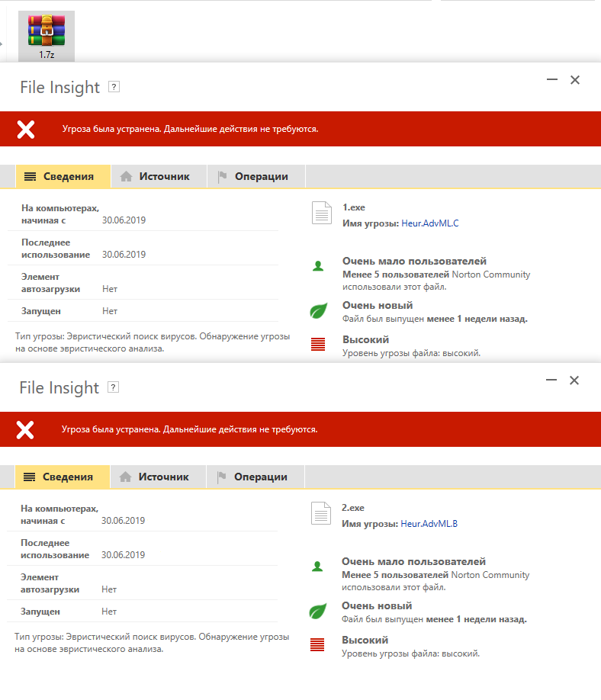Click 'менее 1 недели назад' text in 1.exe window
The width and height of the screenshot is (601, 700).
pos(477,319)
